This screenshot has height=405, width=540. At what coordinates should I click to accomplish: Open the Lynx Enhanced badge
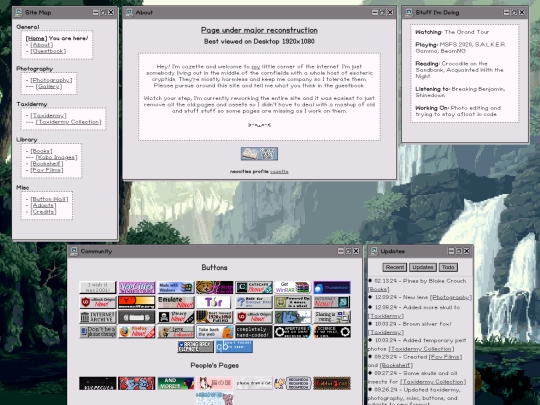(x=176, y=332)
